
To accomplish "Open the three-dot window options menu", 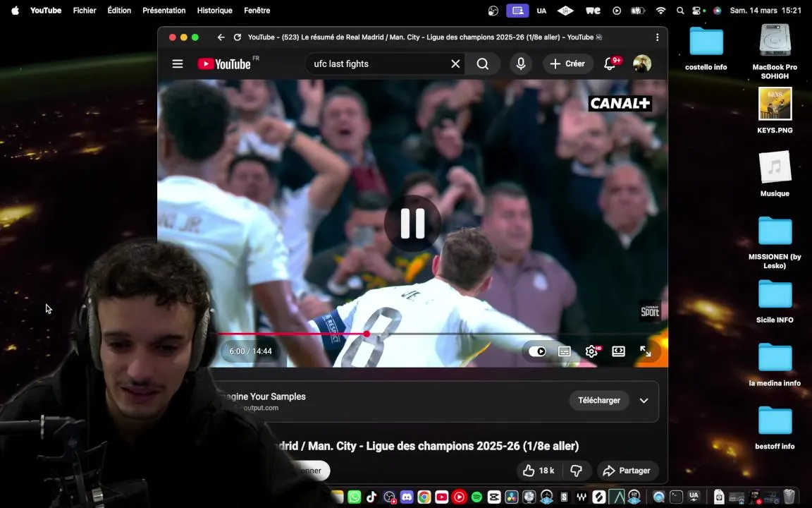I will pos(657,37).
